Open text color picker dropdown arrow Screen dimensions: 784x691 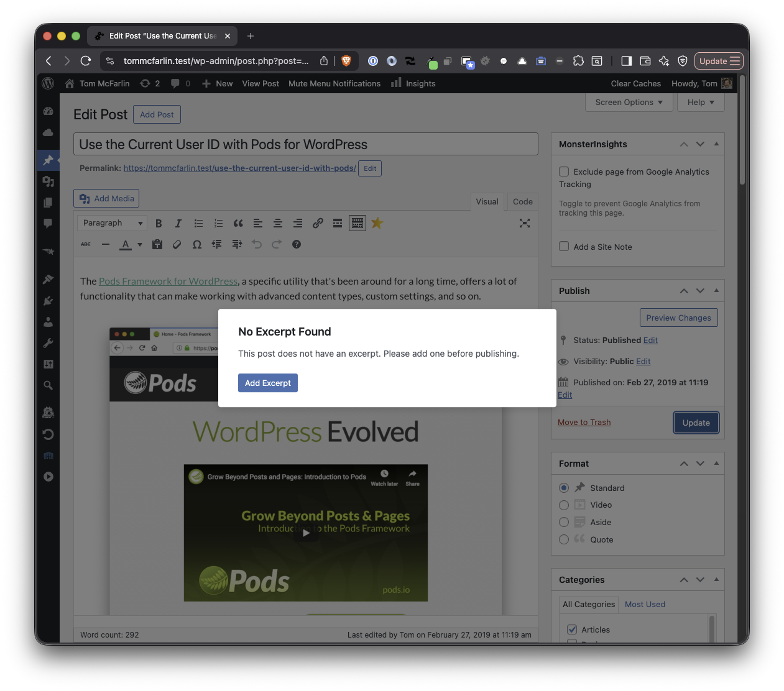140,244
